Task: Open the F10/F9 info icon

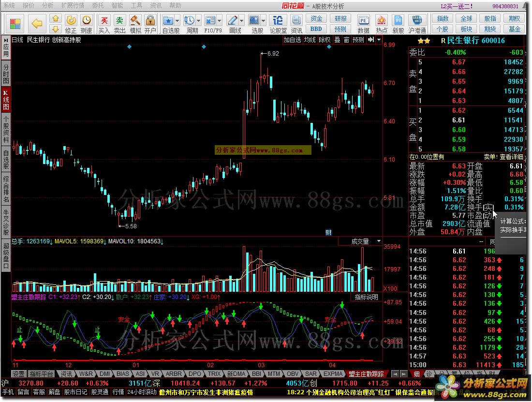Action: coord(210,20)
